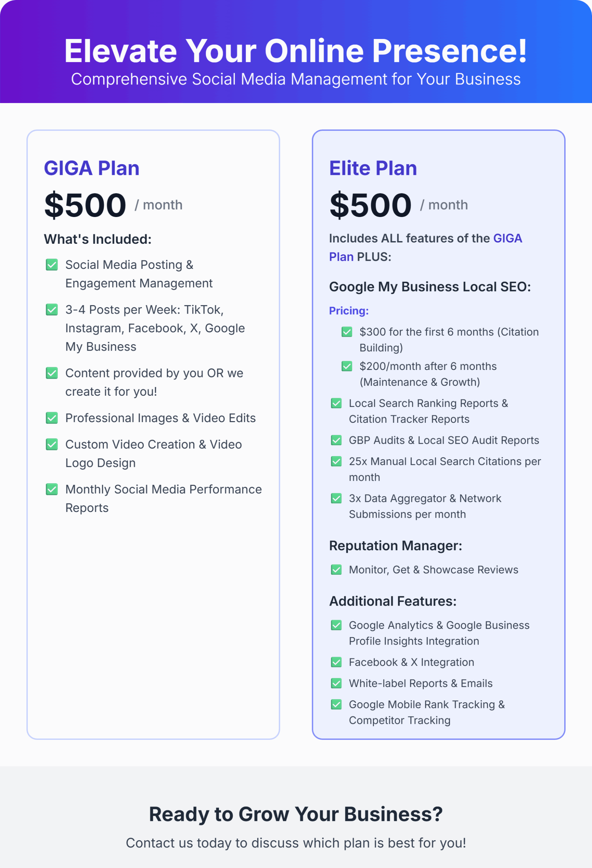This screenshot has width=592, height=868.
Task: Click checkmark beside Social Media Posting item
Action: pos(52,265)
